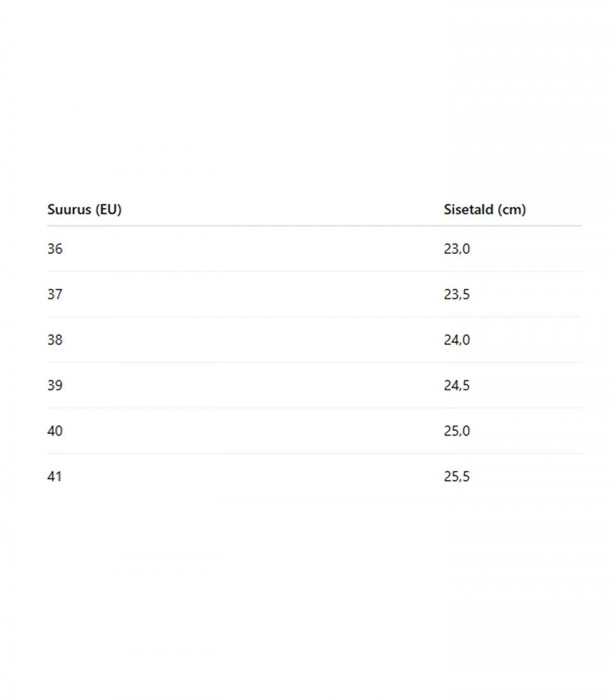Select size 38 in the table
The height and width of the screenshot is (700, 612).
point(55,340)
